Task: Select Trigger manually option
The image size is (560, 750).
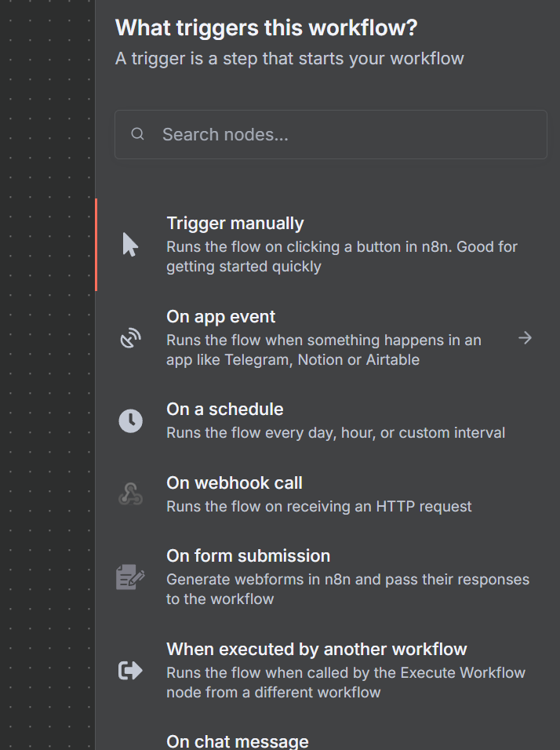Action: [235, 224]
